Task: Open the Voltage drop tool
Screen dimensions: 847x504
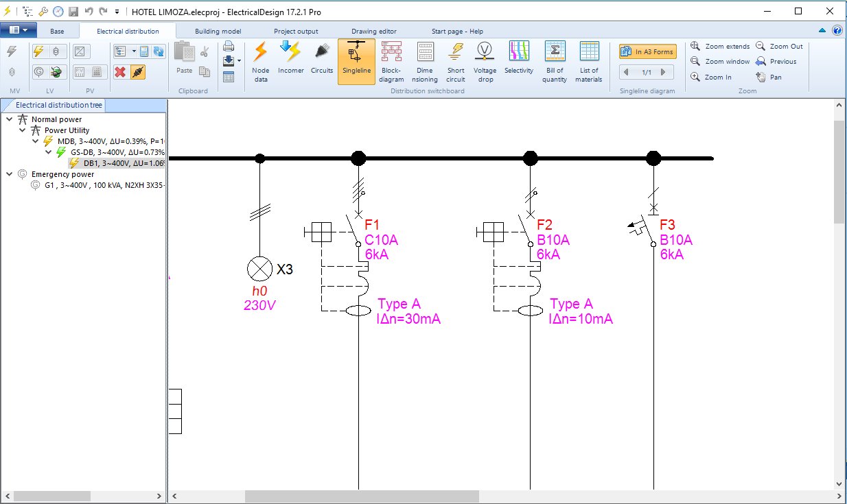Action: [x=485, y=60]
